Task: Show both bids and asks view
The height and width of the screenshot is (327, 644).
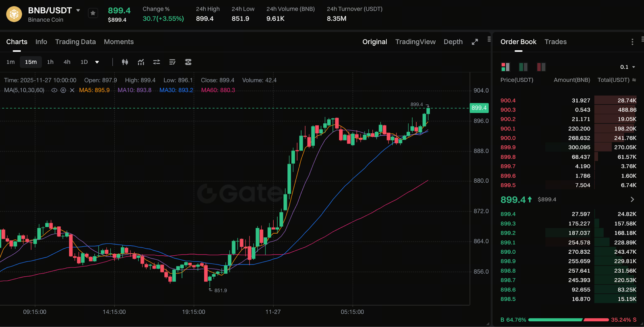Action: tap(506, 67)
